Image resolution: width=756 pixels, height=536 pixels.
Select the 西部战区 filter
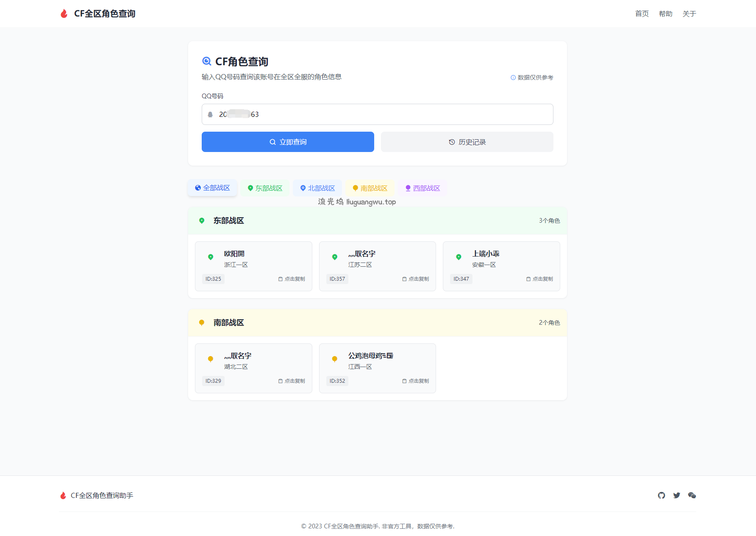(x=422, y=188)
